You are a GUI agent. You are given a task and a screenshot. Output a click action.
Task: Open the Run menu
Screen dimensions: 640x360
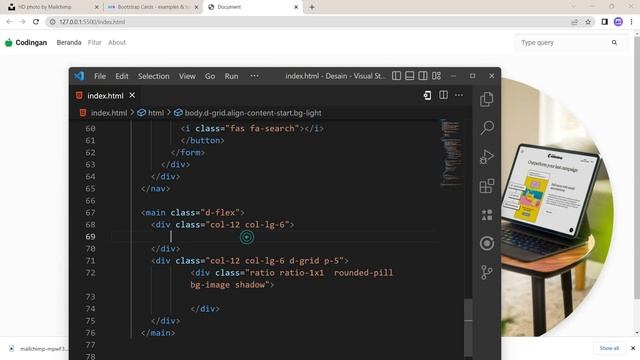(x=231, y=76)
